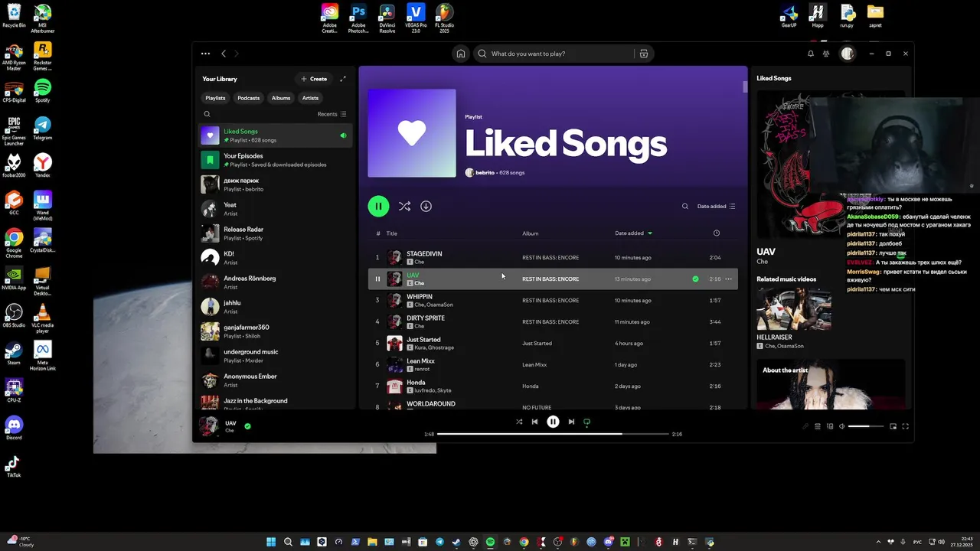Open the notifications bell in Spotify
Screen dimensions: 980x551
tap(811, 54)
